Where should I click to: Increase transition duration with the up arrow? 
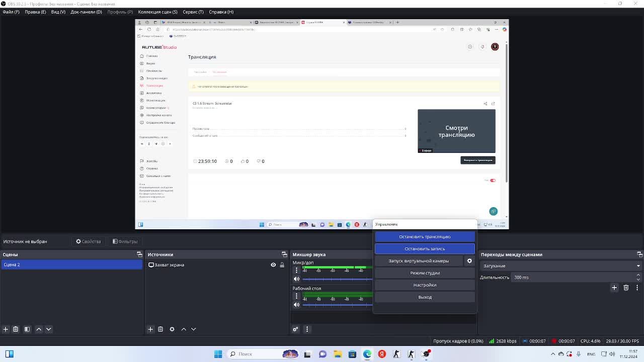[x=638, y=276]
